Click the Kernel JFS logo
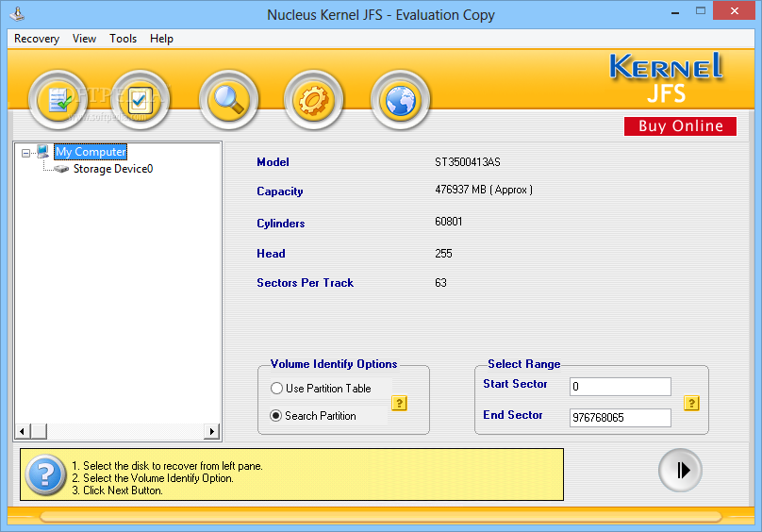762x532 pixels. point(666,79)
